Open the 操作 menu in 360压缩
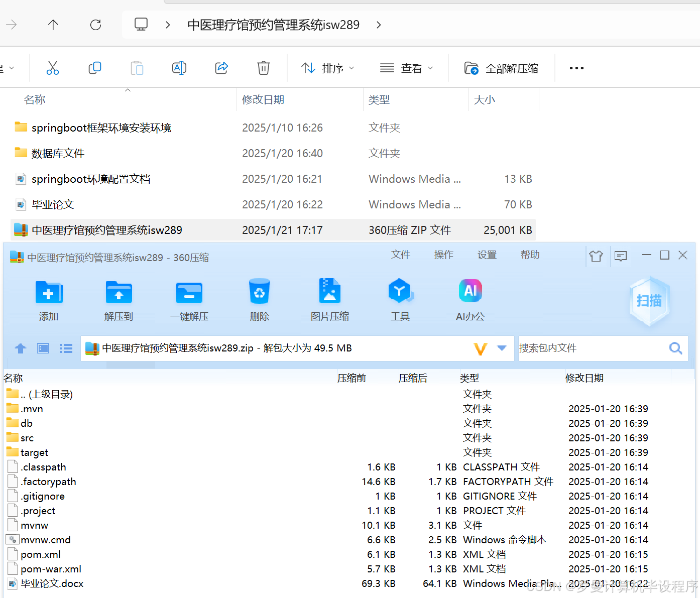 (444, 255)
